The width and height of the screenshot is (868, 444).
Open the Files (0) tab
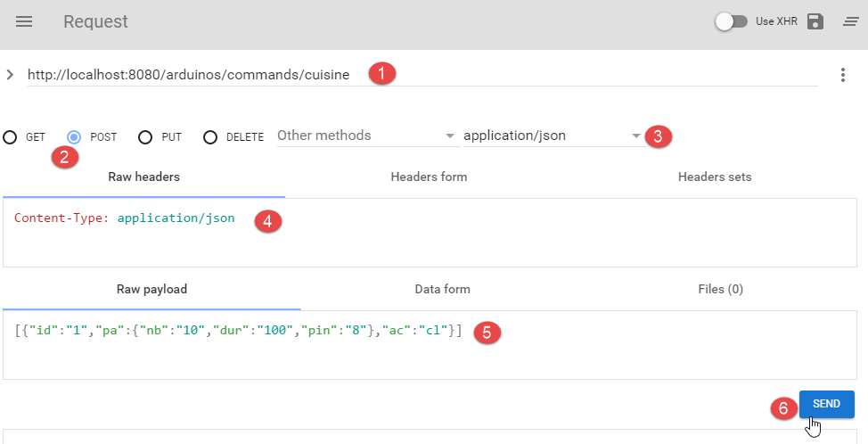click(x=720, y=289)
